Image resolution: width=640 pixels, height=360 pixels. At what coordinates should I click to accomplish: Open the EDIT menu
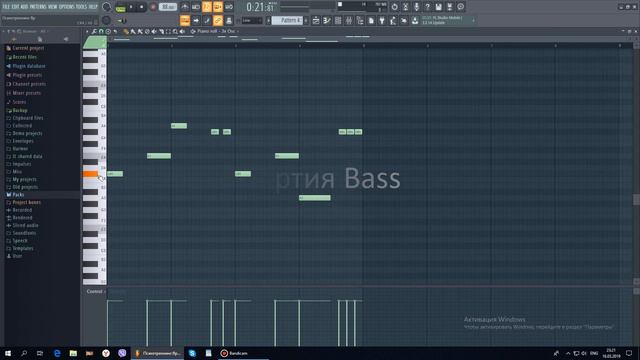click(x=16, y=7)
